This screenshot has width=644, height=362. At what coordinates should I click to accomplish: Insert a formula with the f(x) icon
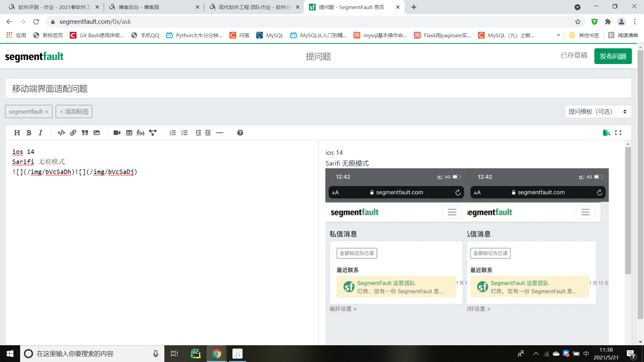(141, 133)
